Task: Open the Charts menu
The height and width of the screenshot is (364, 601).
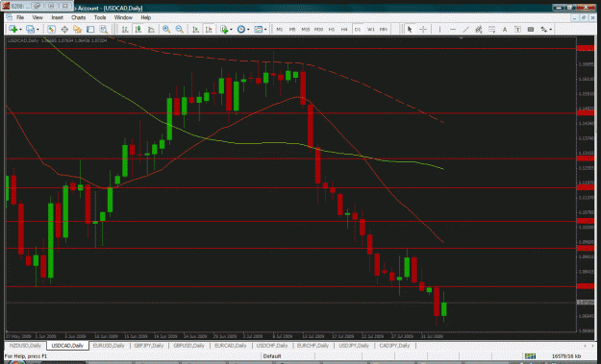Action: (78, 17)
